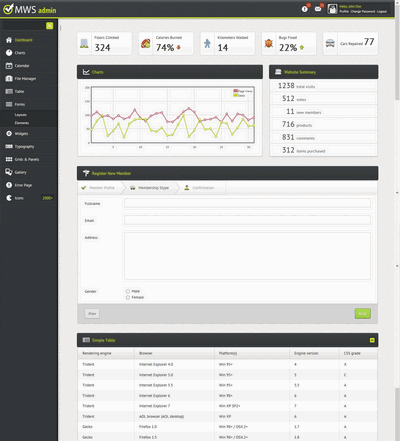The width and height of the screenshot is (400, 441).
Task: Click the Logout link
Action: [x=382, y=11]
